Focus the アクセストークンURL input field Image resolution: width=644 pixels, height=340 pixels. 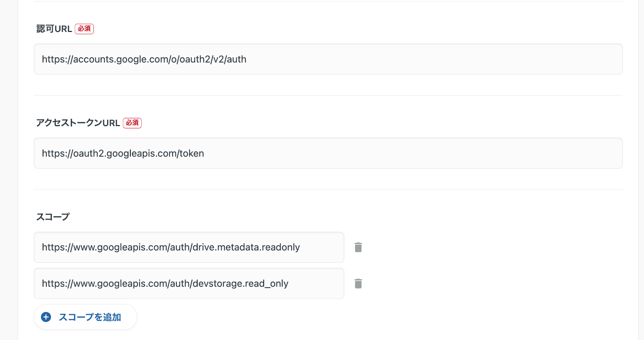coord(328,153)
